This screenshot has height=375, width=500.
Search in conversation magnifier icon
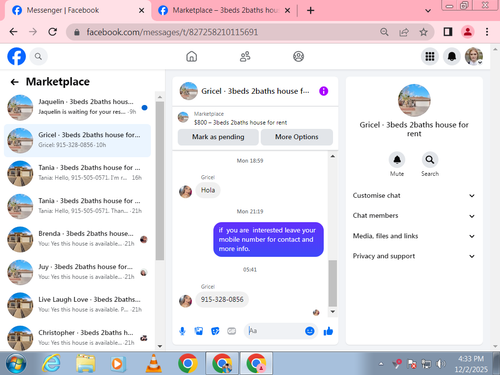coord(430,160)
